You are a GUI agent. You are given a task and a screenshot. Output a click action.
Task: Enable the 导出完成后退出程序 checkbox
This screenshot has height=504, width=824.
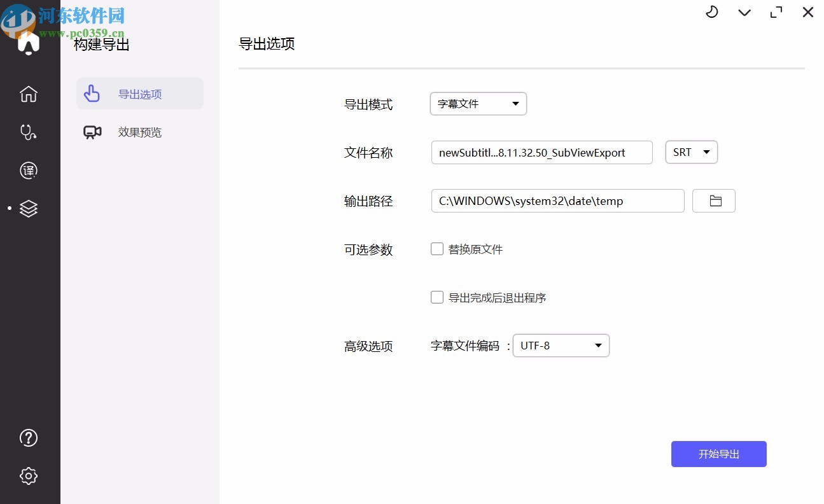pyautogui.click(x=437, y=297)
